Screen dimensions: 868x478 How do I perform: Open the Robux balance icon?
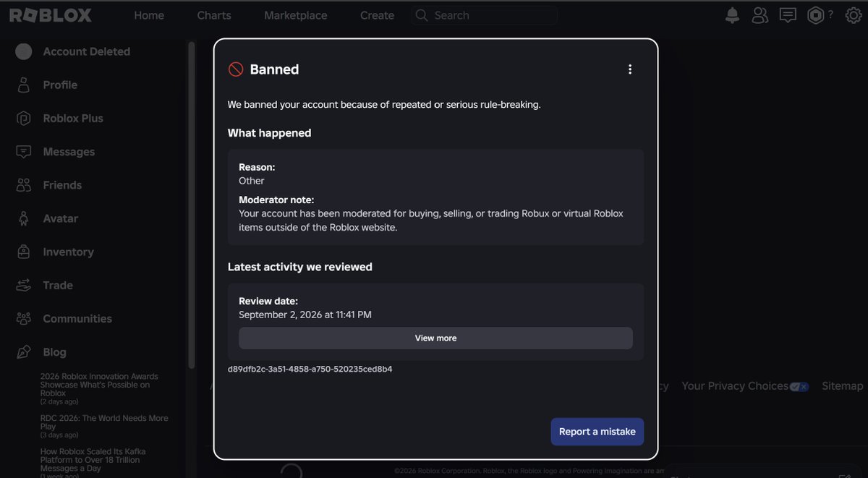pyautogui.click(x=816, y=15)
